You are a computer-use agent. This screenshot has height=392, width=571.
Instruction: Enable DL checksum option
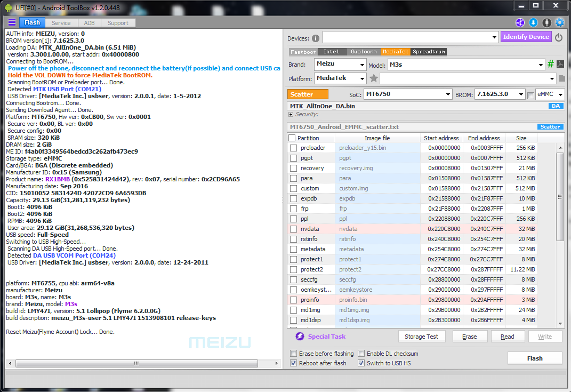tap(361, 354)
